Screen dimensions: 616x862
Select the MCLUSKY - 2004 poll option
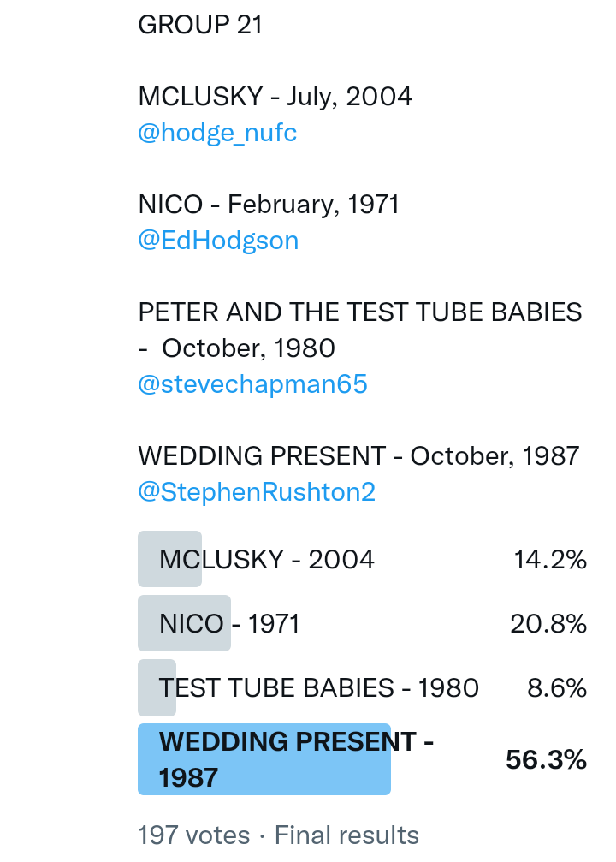266,560
